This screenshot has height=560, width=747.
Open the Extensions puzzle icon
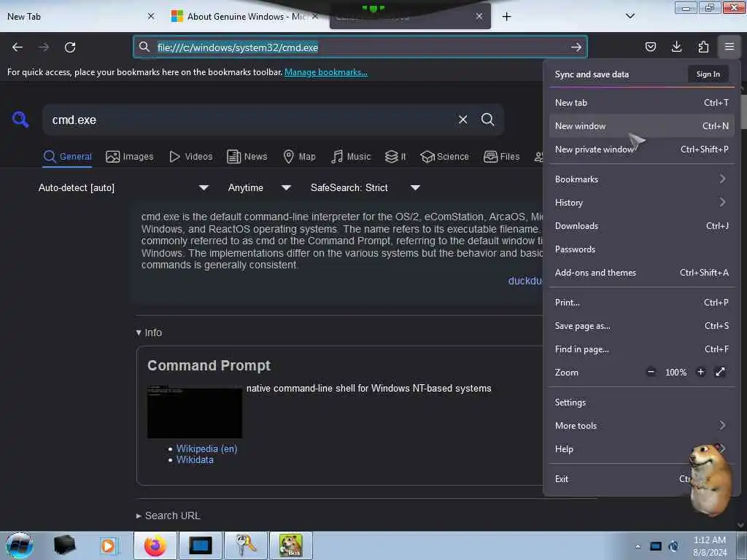coord(703,47)
